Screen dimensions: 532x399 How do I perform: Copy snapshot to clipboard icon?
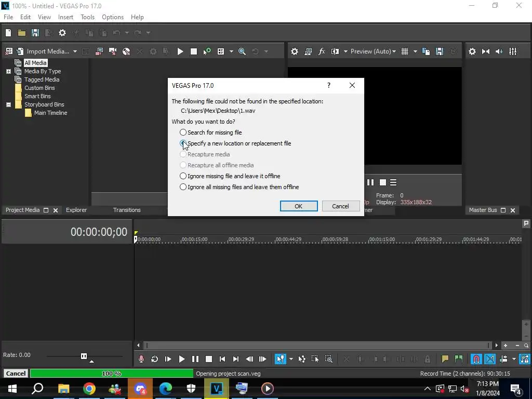[x=426, y=51]
